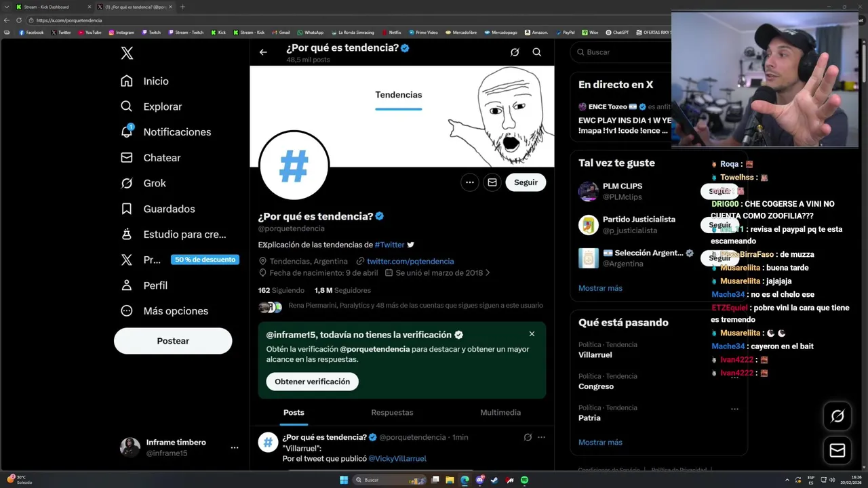Close the verification promo banner
This screenshot has height=488, width=868.
click(532, 334)
